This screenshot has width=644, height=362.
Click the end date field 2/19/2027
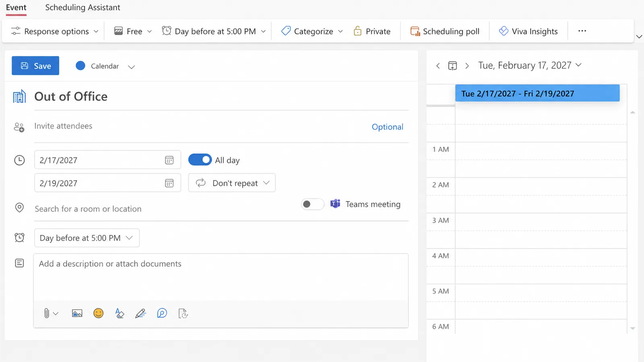coord(107,183)
